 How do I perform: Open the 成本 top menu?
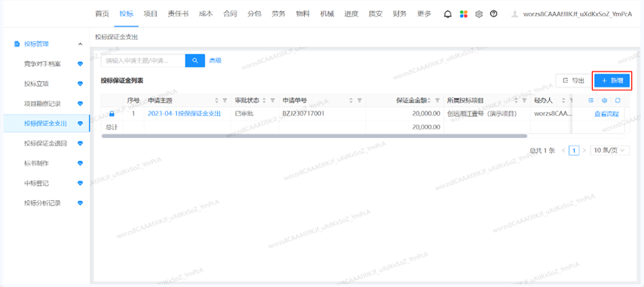(206, 14)
